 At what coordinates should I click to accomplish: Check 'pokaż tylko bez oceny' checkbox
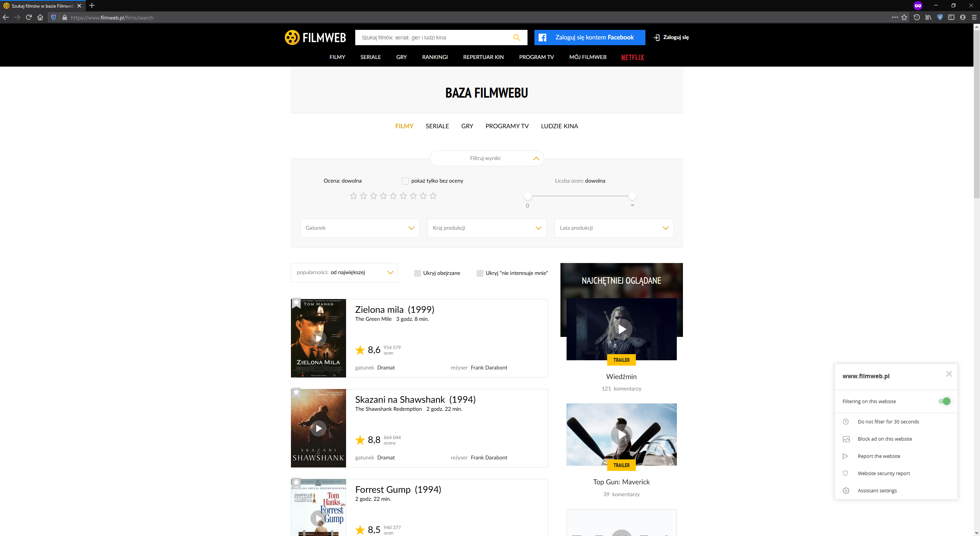point(405,181)
